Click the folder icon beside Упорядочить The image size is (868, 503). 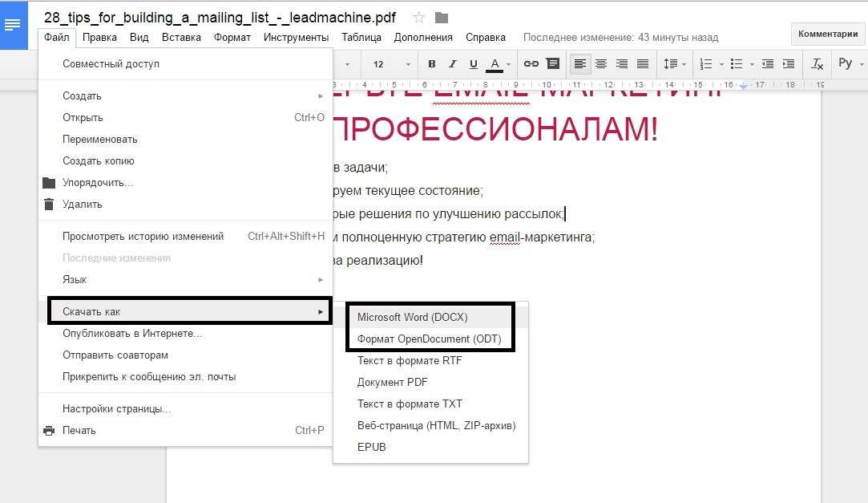click(x=49, y=182)
